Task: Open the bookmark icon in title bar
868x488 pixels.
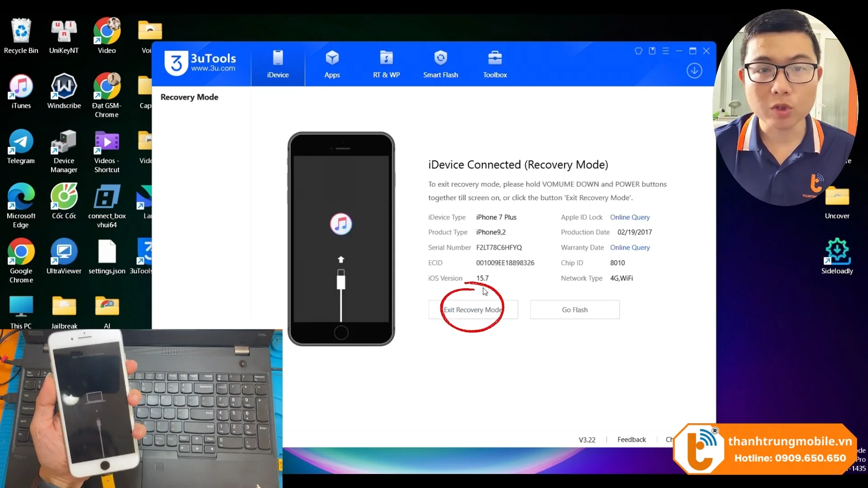Action: point(652,51)
